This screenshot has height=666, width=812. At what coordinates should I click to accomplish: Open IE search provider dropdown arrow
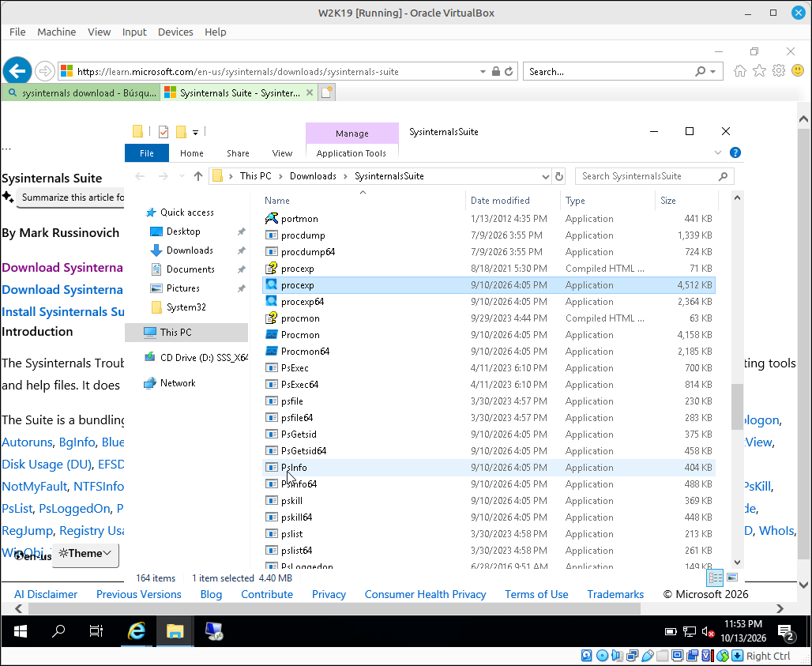(713, 71)
